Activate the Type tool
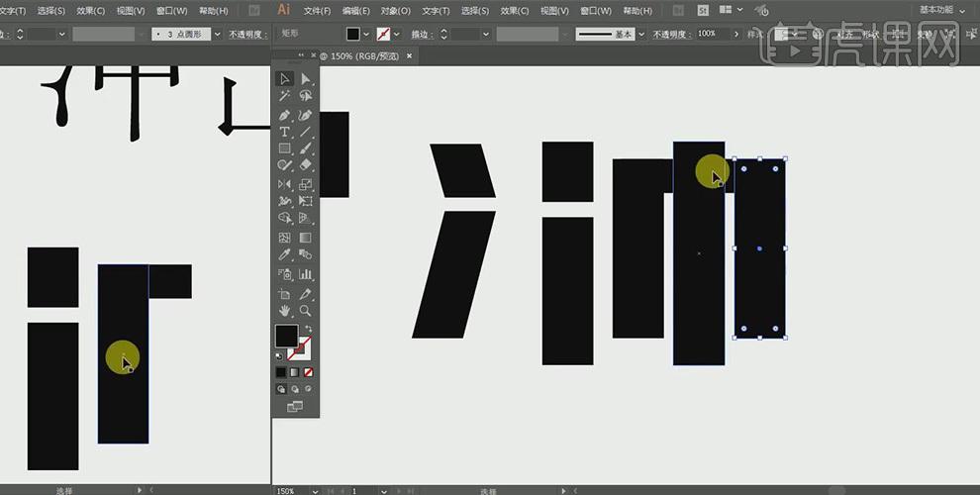This screenshot has height=495, width=980. pyautogui.click(x=284, y=132)
